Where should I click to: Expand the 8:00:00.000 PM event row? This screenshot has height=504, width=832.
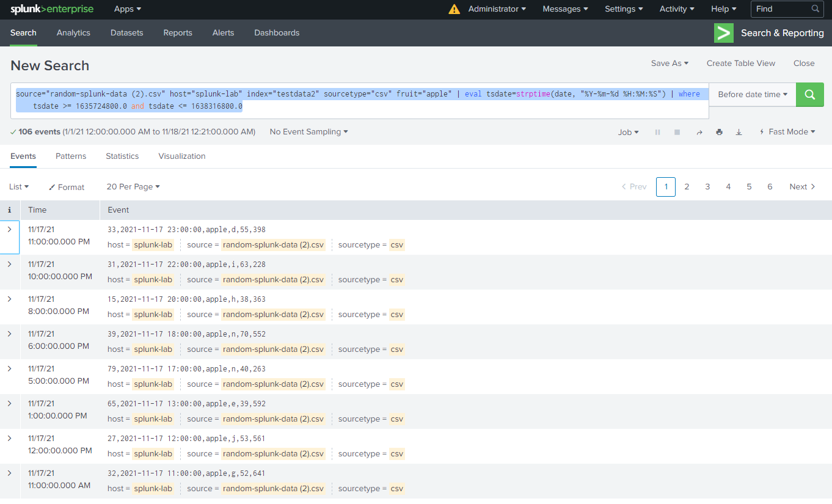pos(9,299)
